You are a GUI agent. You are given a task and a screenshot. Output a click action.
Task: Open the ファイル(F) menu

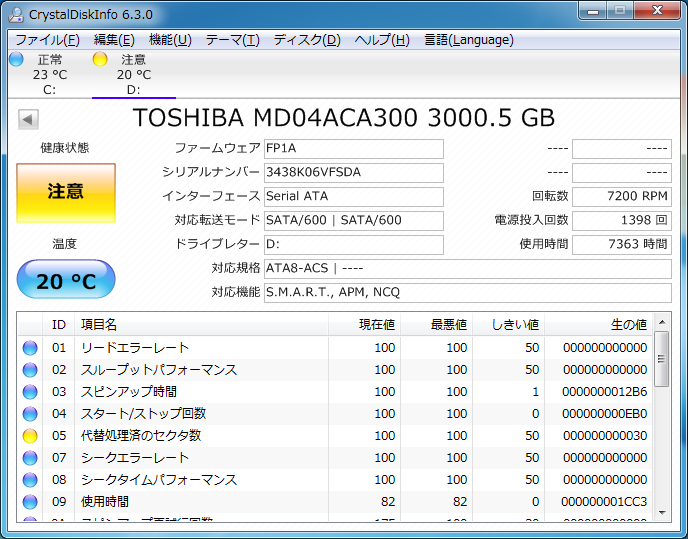47,40
